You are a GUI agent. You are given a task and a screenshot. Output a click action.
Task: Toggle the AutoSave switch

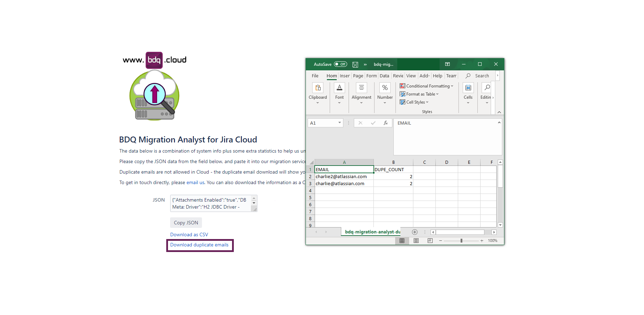point(340,64)
